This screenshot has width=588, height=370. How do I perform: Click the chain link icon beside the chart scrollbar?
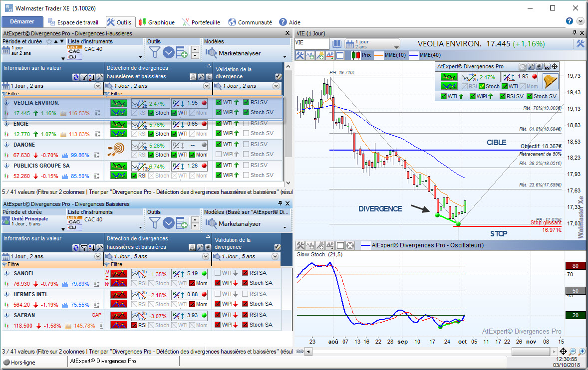pyautogui.click(x=299, y=351)
